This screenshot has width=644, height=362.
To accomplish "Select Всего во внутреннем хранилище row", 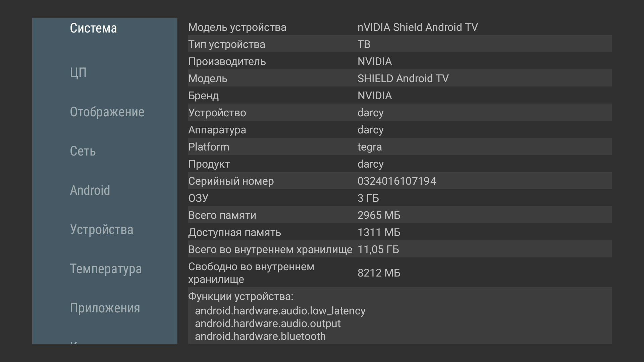I will point(399,249).
